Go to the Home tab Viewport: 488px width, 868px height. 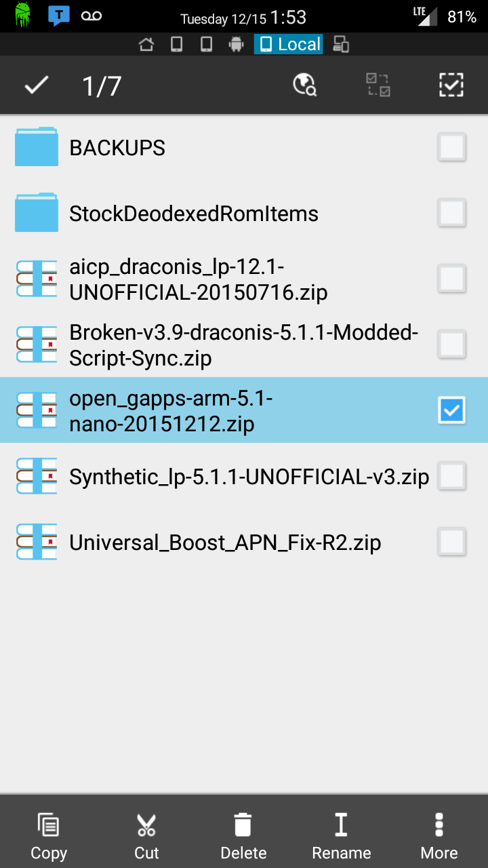146,45
